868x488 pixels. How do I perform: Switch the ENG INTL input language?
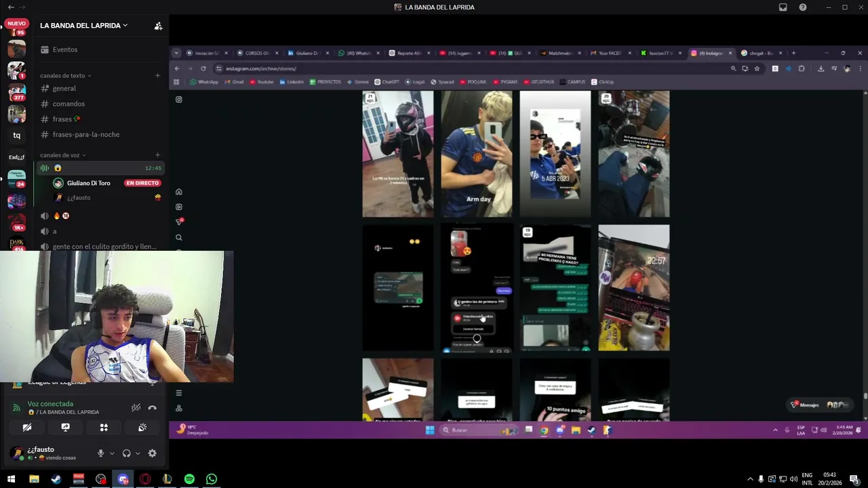tap(807, 479)
